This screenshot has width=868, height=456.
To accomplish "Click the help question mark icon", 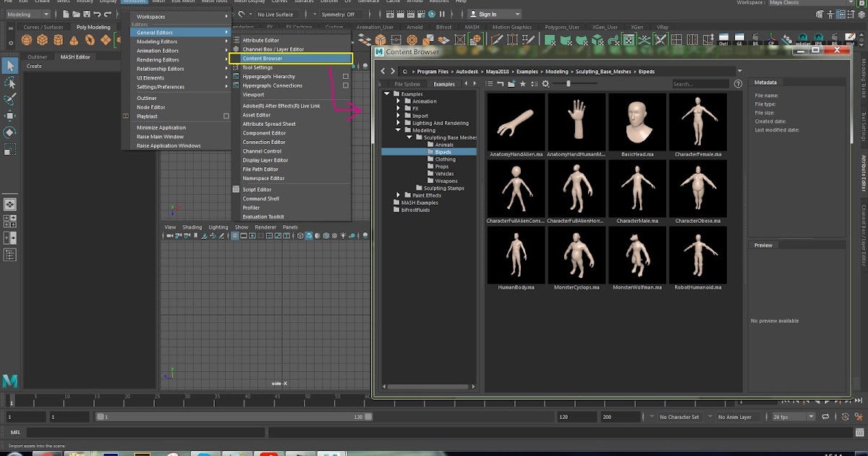I will (x=738, y=84).
